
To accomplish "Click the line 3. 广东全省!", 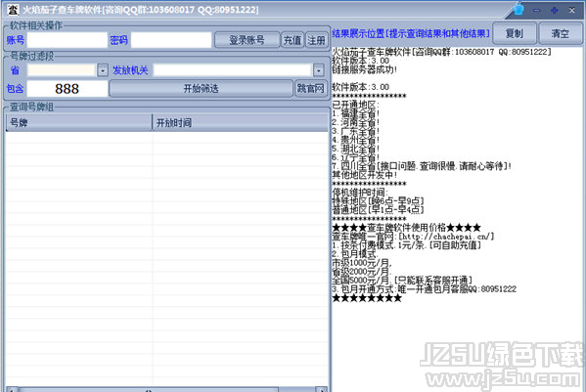I will click(x=356, y=131).
